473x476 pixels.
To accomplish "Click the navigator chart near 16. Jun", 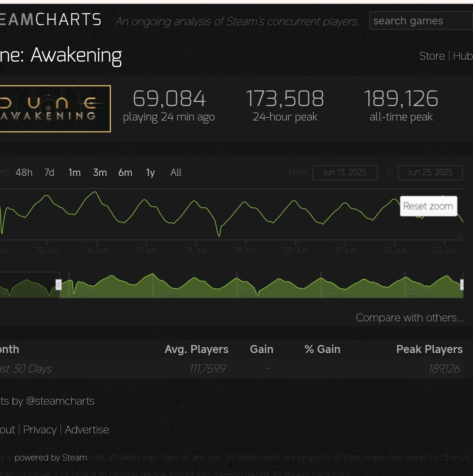I will point(166,292).
